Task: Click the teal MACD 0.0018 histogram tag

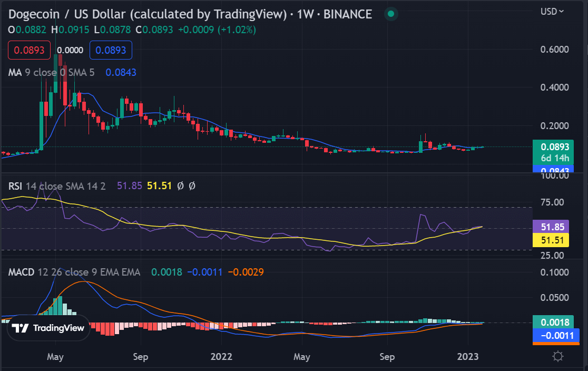Action: (553, 322)
